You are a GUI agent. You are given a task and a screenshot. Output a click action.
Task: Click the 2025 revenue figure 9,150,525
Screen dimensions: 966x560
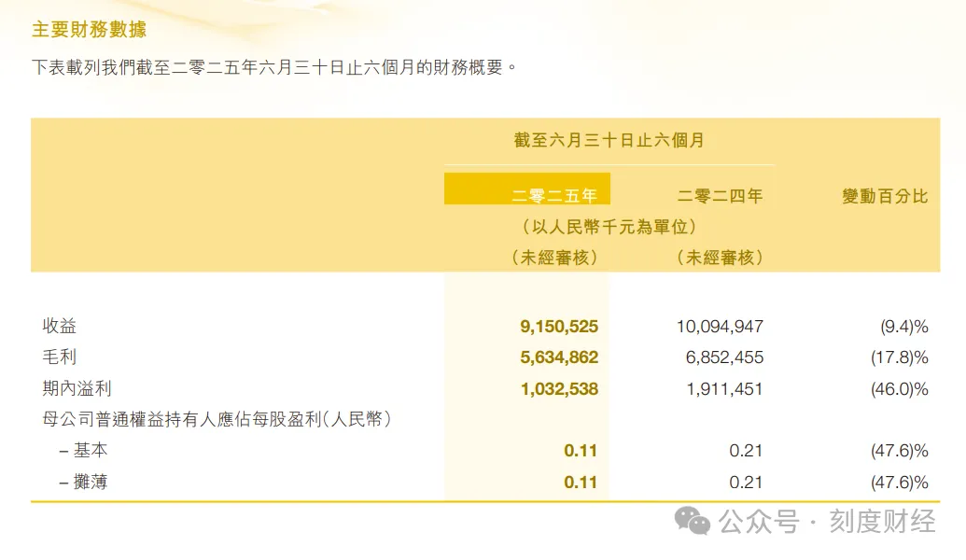pos(558,327)
